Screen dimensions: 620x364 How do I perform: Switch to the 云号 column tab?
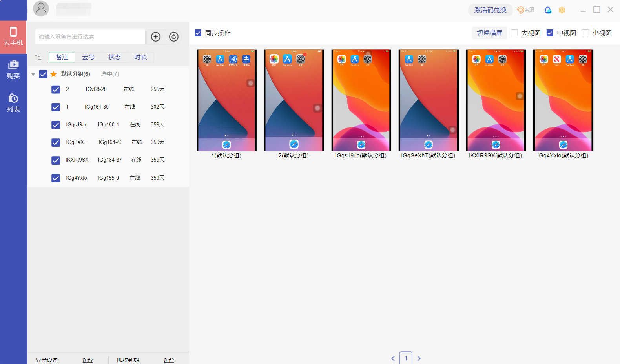[88, 57]
